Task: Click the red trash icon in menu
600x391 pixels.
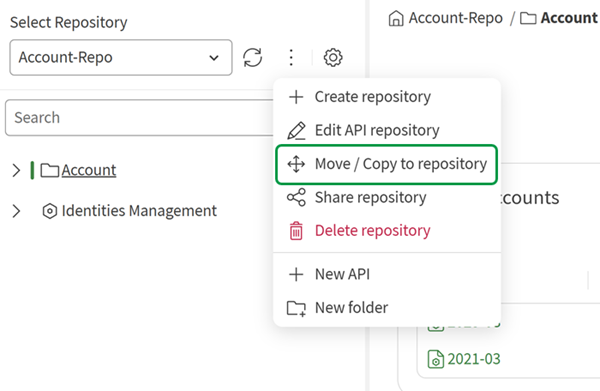Action: tap(296, 231)
